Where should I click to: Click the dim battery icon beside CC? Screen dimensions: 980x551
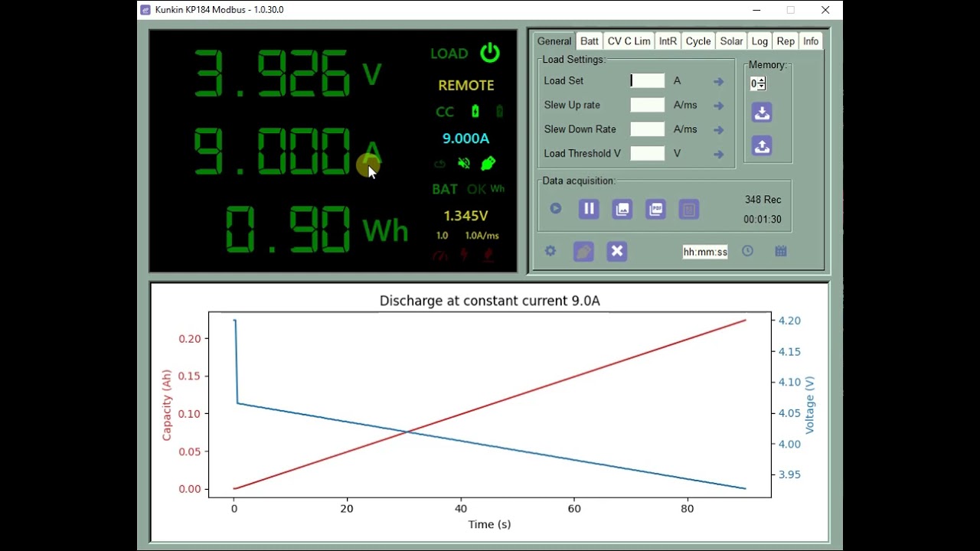point(499,111)
